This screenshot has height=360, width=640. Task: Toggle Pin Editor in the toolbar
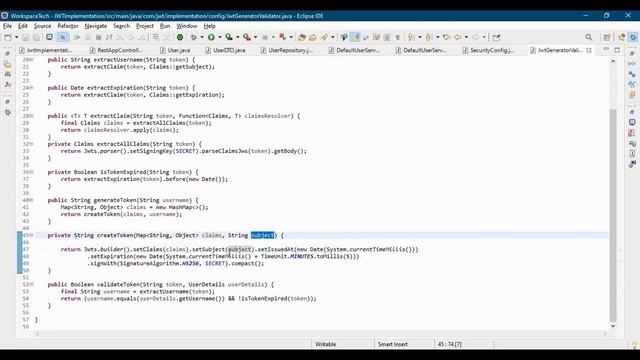click(496, 37)
